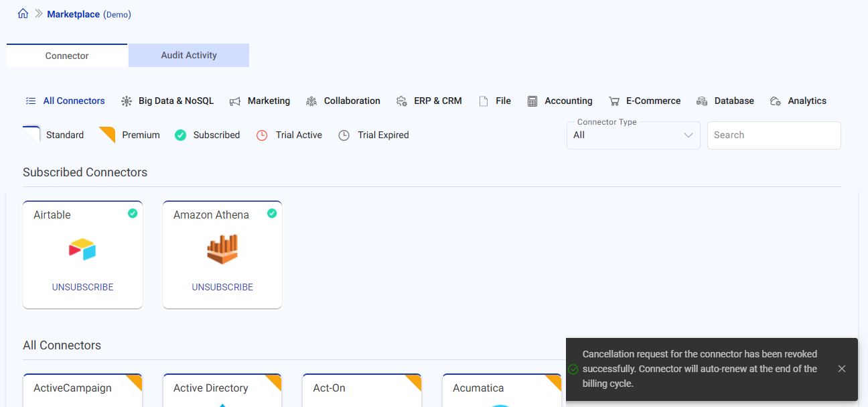Viewport: 868px width, 407px height.
Task: Toggle the Subscribed status filter
Action: tap(208, 135)
